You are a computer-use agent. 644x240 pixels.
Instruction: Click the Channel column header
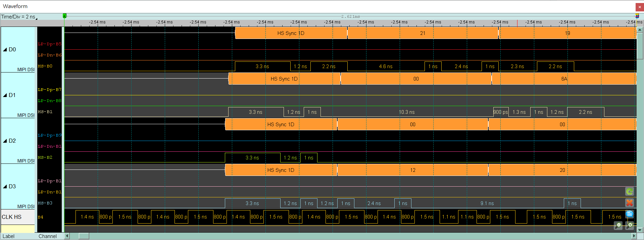pyautogui.click(x=48, y=236)
